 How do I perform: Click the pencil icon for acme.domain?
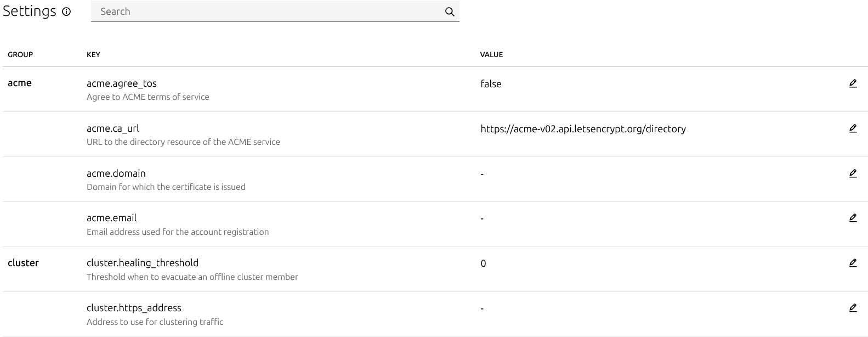852,173
